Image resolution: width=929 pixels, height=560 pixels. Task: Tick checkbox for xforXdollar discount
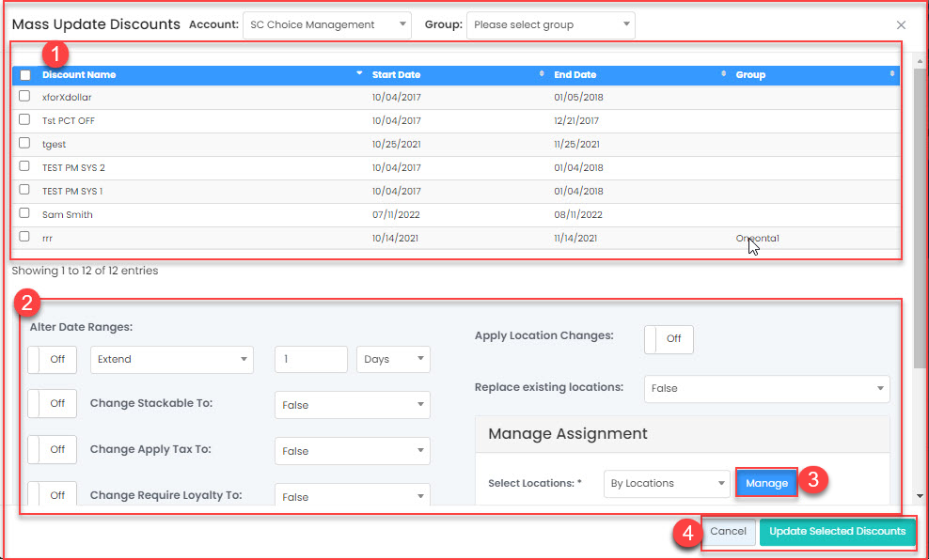pos(24,96)
